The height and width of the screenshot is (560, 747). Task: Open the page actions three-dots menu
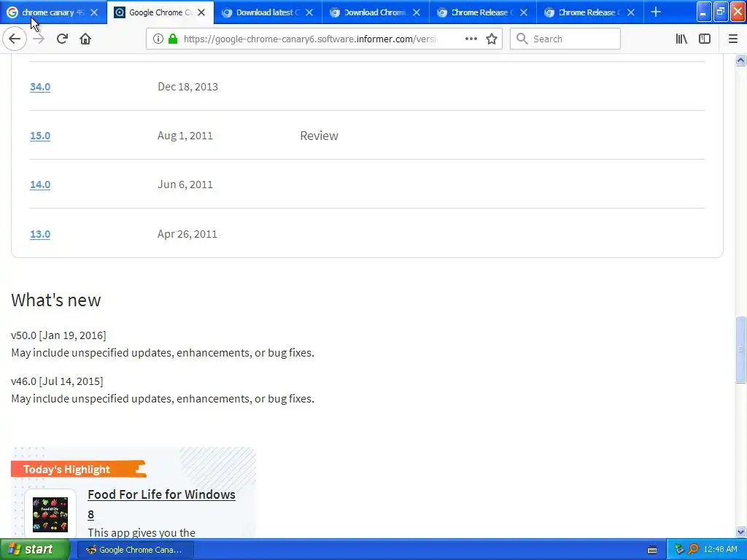click(x=471, y=39)
